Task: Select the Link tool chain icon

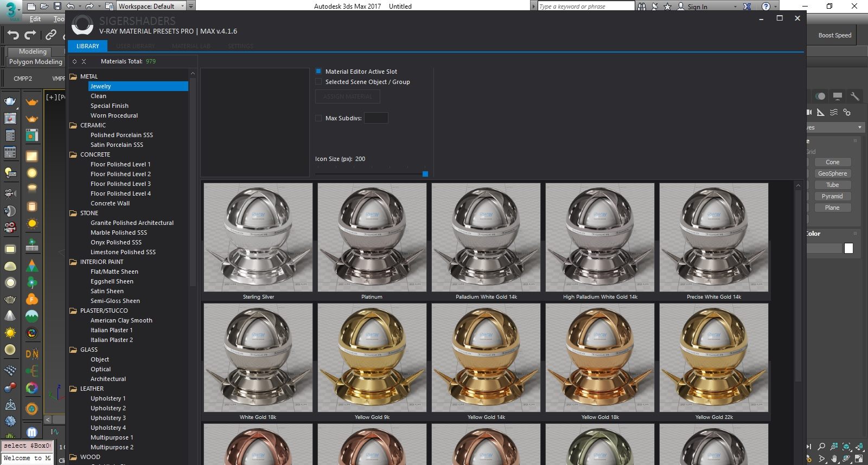Action: click(51, 35)
